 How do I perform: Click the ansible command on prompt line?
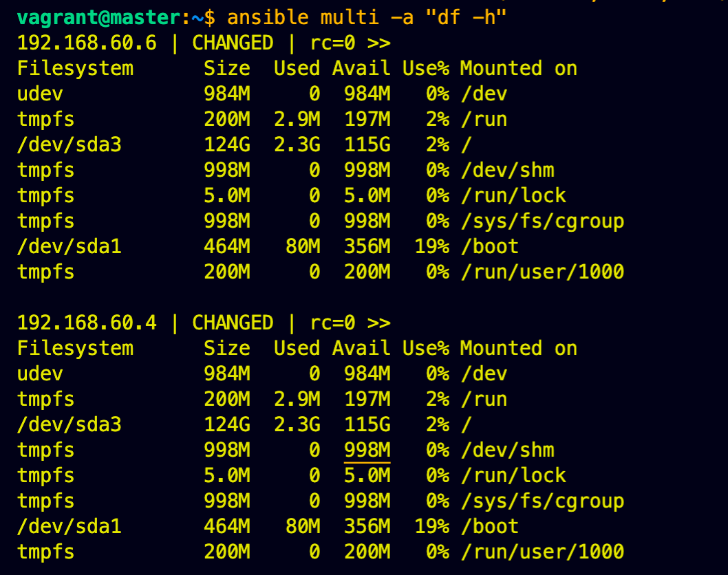pos(268,18)
